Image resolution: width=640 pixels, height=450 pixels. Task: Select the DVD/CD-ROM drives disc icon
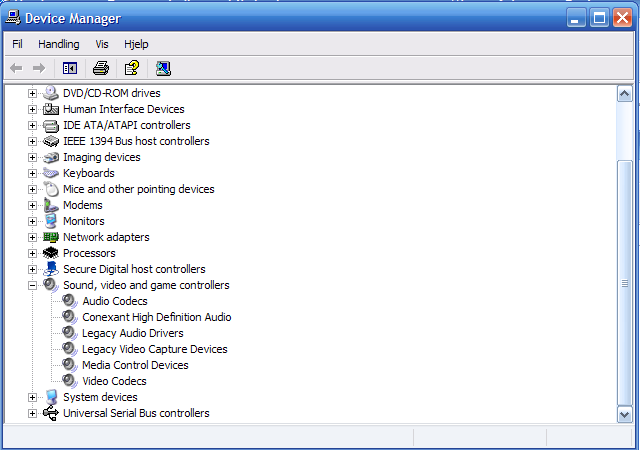click(51, 93)
